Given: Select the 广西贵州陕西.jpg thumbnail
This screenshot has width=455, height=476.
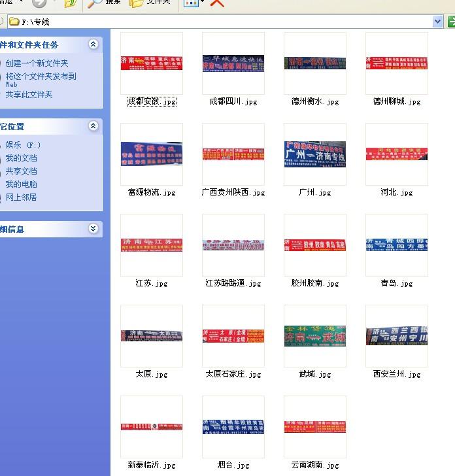Looking at the screenshot, I should (x=233, y=154).
